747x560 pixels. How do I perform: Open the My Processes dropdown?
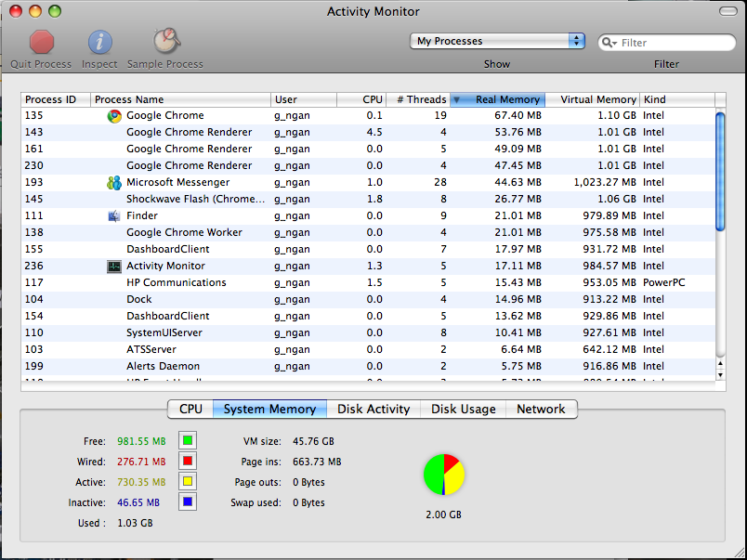point(497,41)
